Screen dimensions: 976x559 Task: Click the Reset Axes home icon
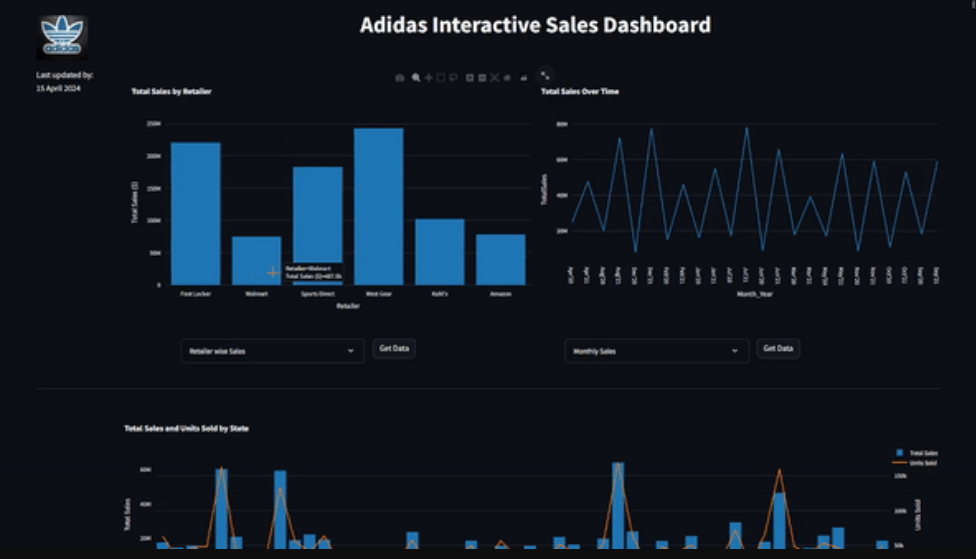tap(507, 78)
